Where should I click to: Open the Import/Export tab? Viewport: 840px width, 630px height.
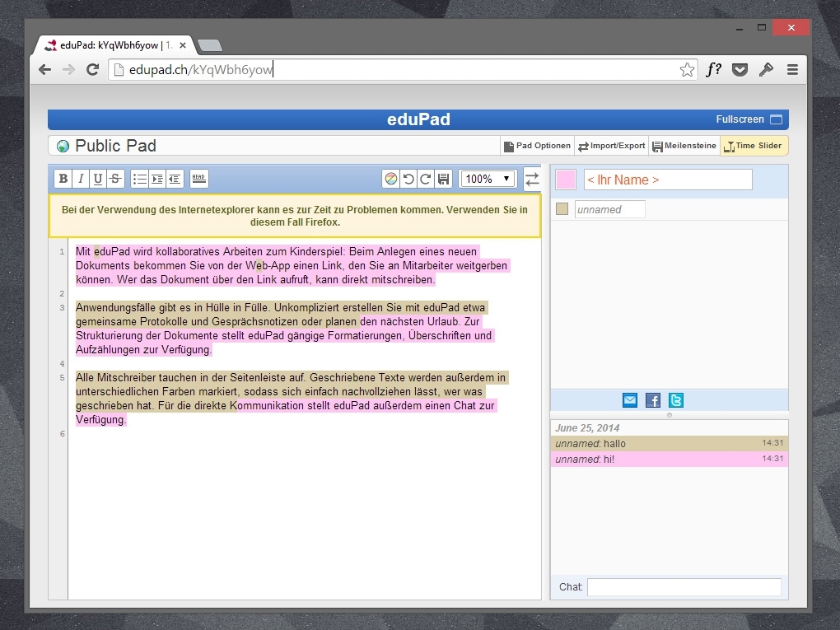point(611,146)
